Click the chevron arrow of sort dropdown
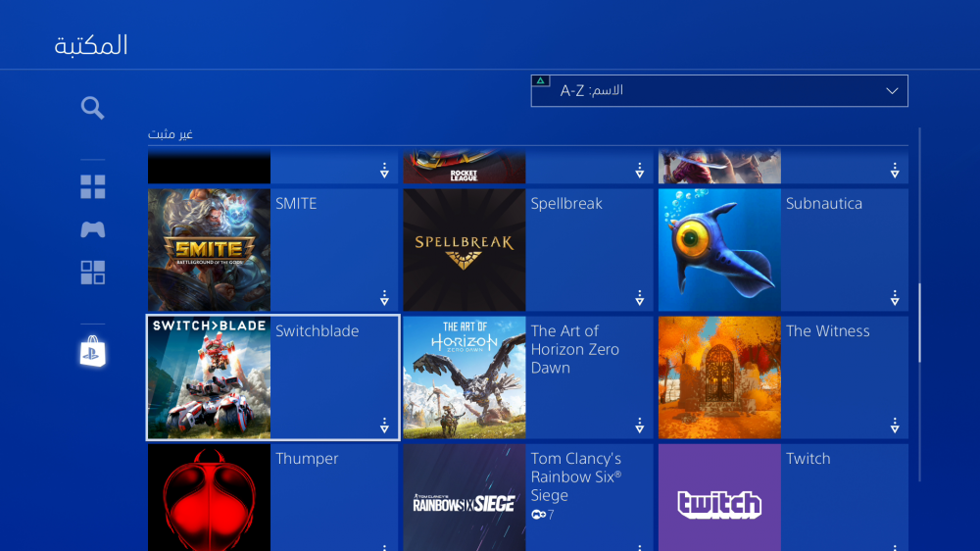 (x=892, y=91)
